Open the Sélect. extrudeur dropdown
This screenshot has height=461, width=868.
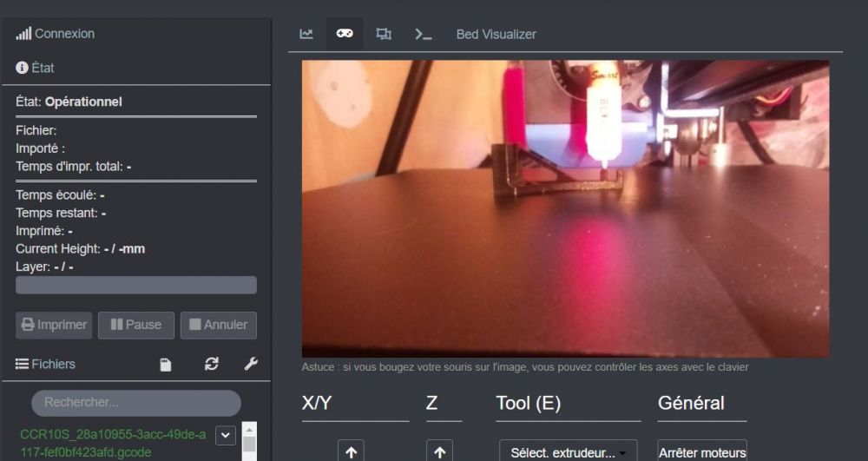(568, 451)
